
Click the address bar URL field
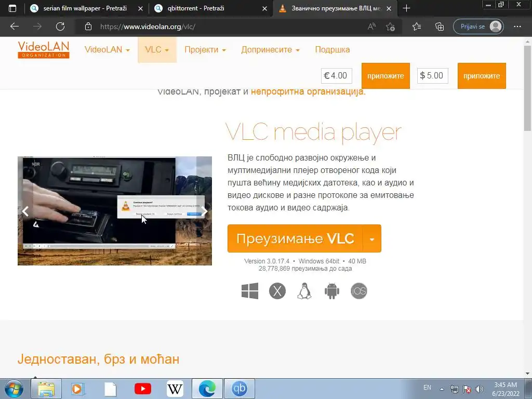click(x=224, y=26)
